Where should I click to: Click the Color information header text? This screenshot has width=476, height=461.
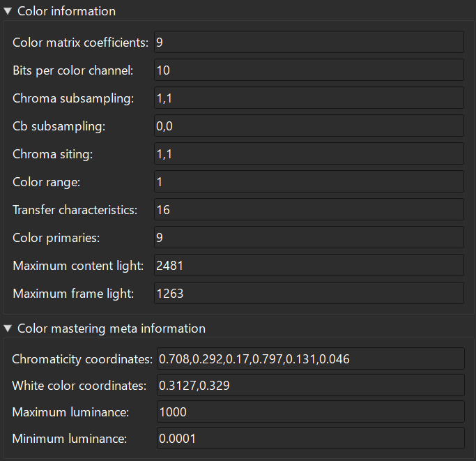[66, 11]
